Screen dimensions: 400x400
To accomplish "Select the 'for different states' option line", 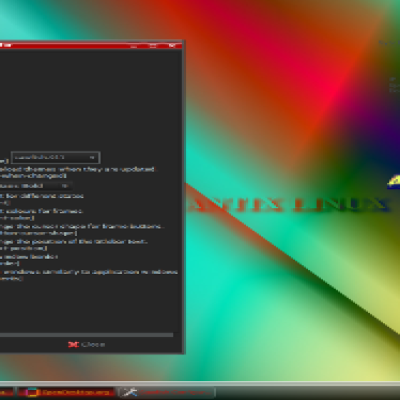I will coord(42,196).
